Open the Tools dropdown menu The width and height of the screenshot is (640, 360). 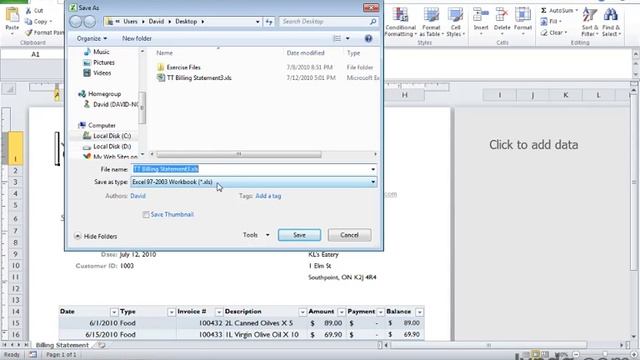point(256,235)
